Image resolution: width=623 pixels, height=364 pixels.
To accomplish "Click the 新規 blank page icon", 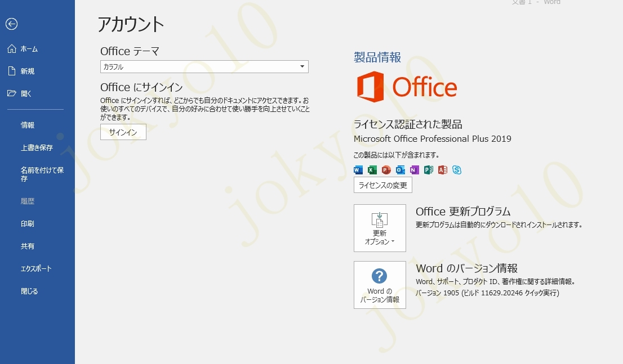I will [x=12, y=71].
